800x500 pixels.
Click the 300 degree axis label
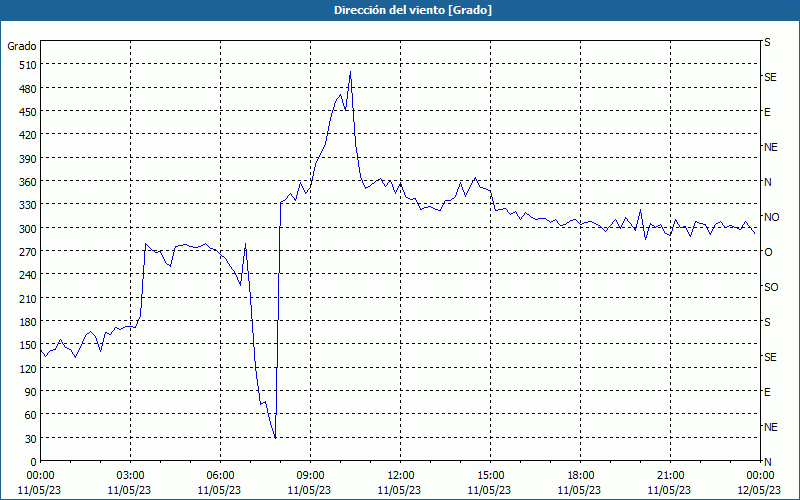pyautogui.click(x=28, y=229)
